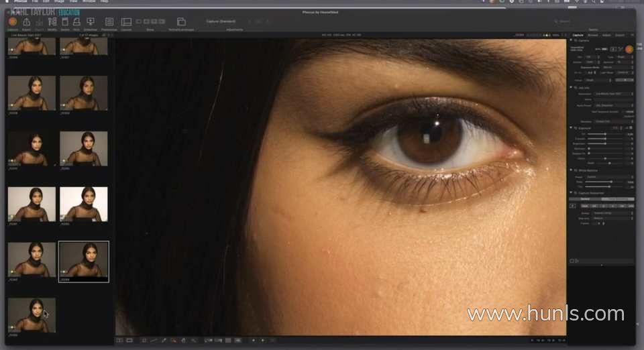
Task: Select the last thumbnail under the mouse cursor
Action: pyautogui.click(x=32, y=315)
